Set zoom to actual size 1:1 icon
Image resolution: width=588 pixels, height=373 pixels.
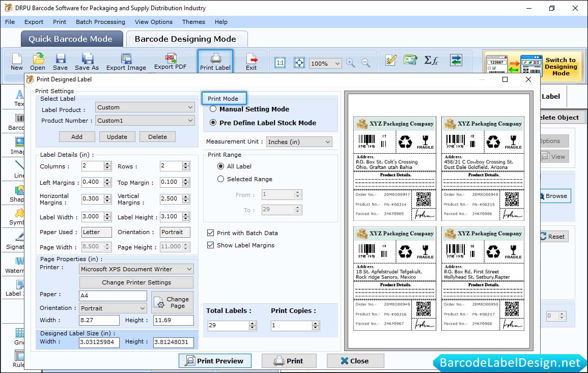pos(280,63)
